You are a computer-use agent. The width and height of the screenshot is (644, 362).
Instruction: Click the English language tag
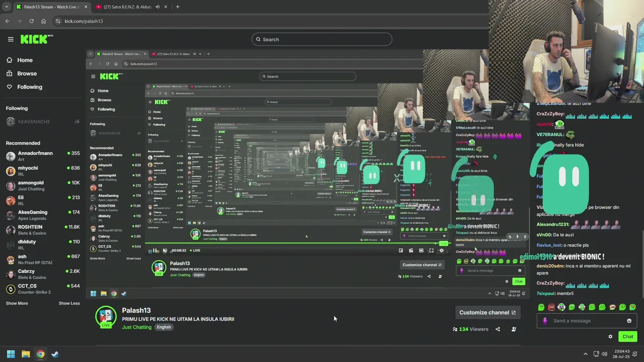tap(164, 327)
